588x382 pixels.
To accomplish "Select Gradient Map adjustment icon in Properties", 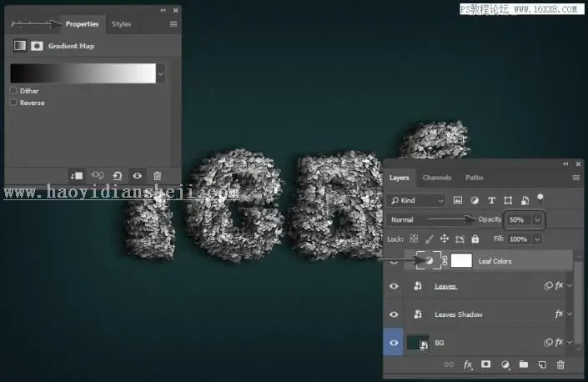I will click(x=20, y=46).
